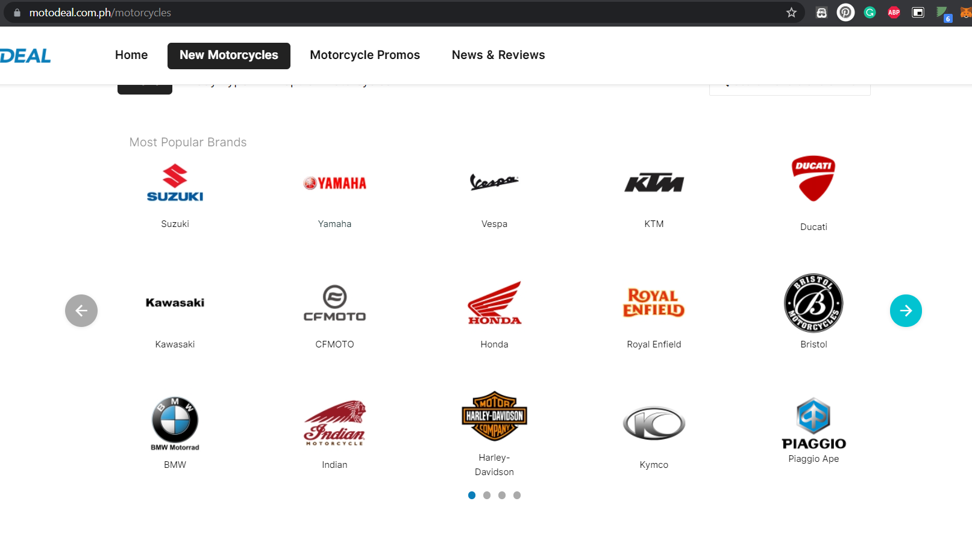The width and height of the screenshot is (972, 560).
Task: Select the Vespa script logo
Action: click(x=494, y=182)
